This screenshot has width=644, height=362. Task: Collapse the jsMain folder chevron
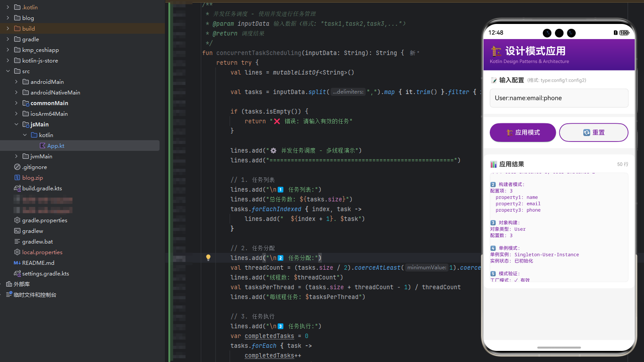click(16, 124)
